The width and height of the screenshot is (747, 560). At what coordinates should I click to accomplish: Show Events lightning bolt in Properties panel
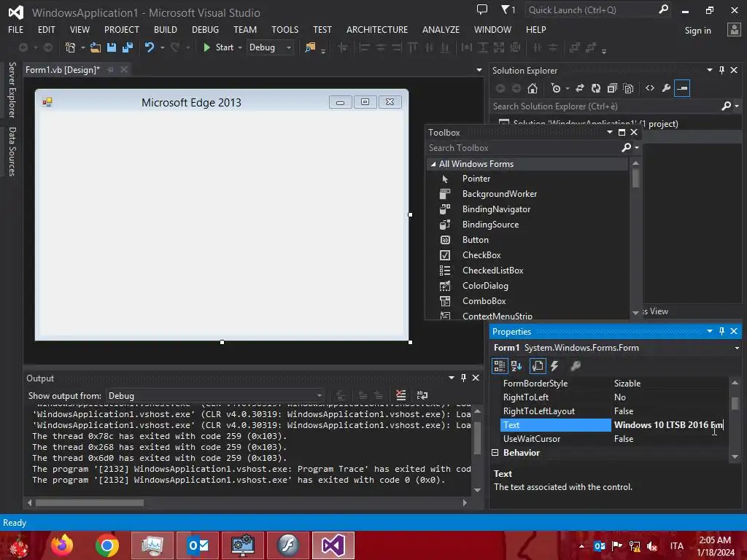click(554, 366)
